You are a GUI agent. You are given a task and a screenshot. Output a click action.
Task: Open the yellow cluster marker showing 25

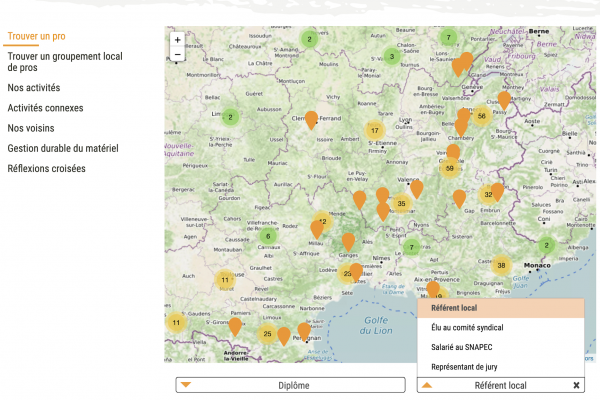267,334
